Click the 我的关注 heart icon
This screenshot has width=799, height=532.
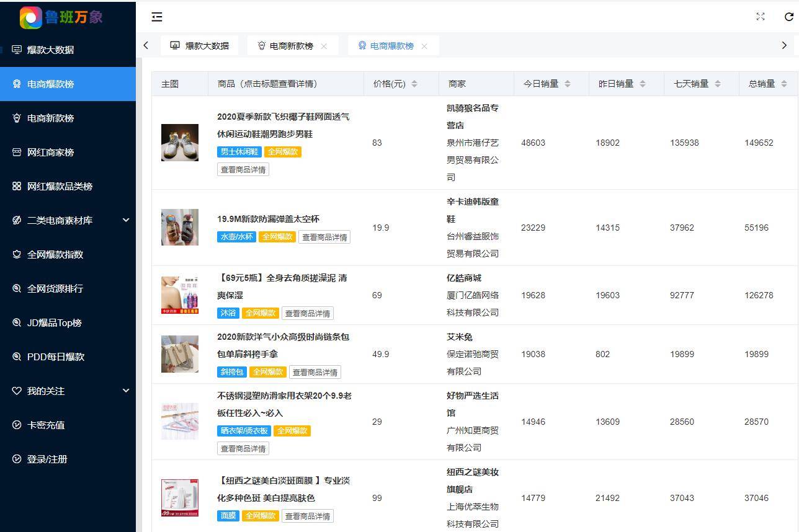(17, 391)
